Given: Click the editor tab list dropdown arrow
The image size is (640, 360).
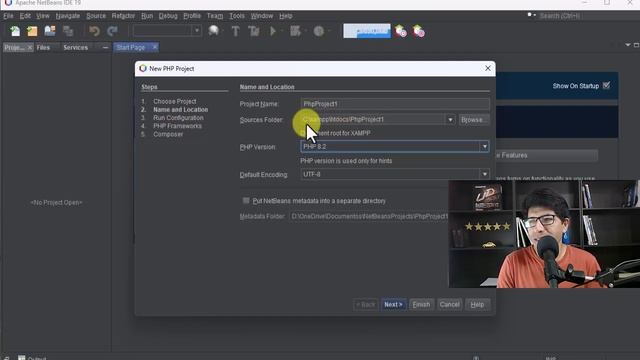Looking at the screenshot, I should tap(628, 45).
